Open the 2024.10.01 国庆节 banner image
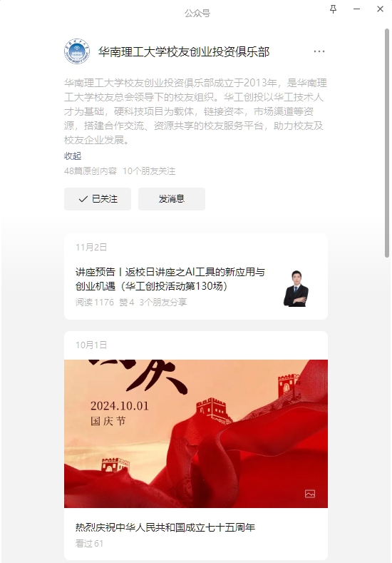 196,434
